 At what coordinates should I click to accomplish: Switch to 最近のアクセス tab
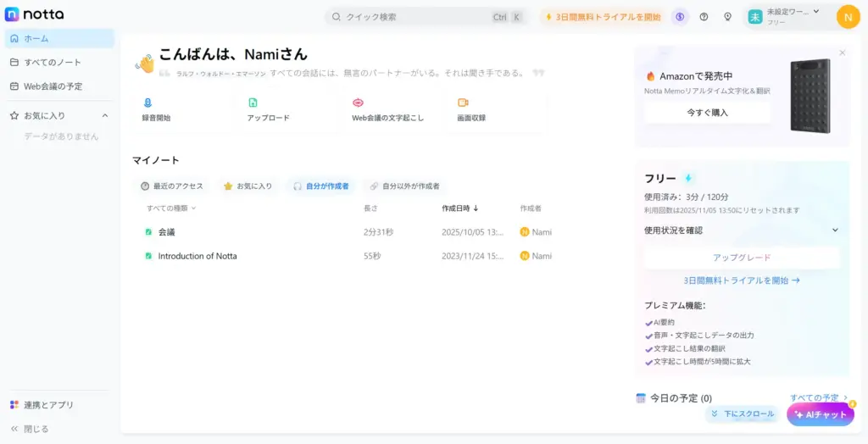tap(171, 186)
